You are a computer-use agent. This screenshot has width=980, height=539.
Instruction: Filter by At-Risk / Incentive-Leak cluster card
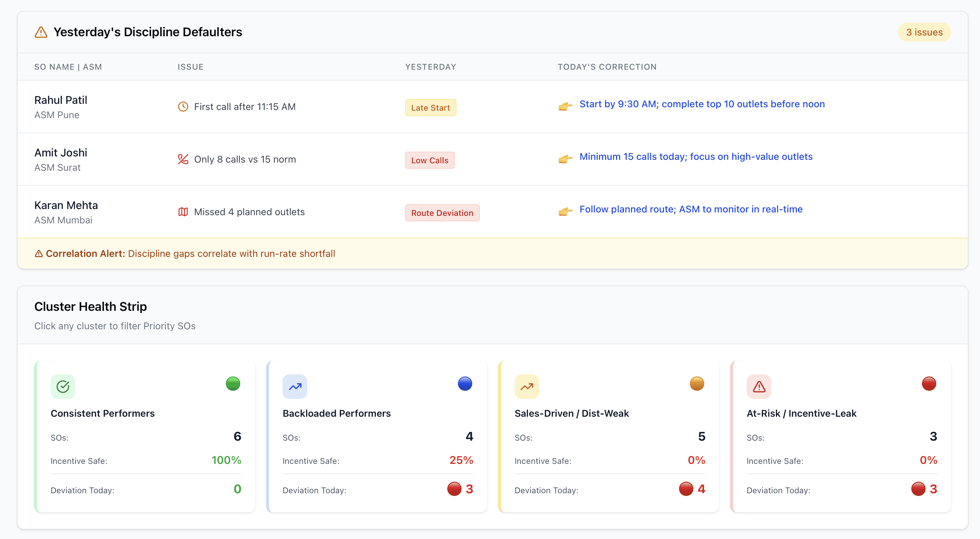click(841, 436)
